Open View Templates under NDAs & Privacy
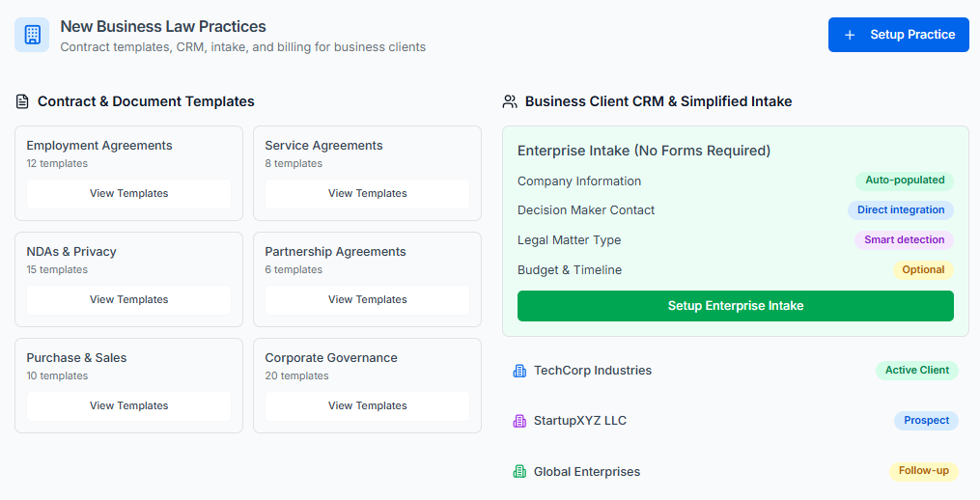The image size is (980, 500). (128, 300)
